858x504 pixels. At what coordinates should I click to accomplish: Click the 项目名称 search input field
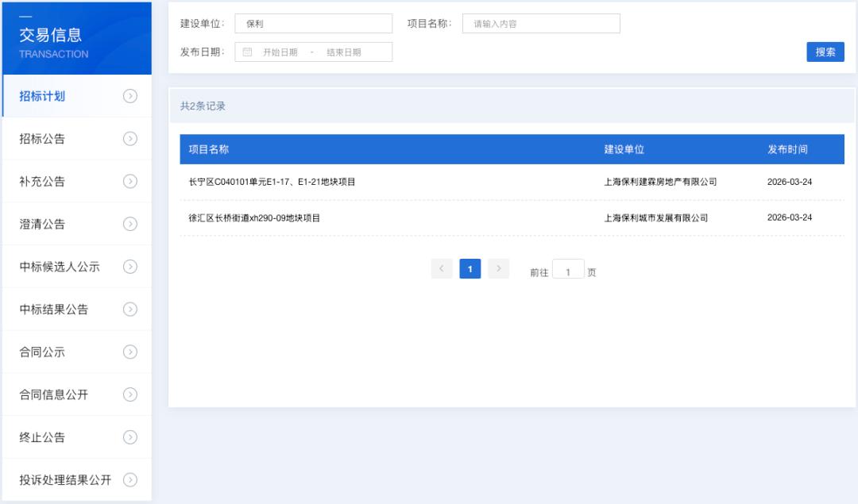(540, 24)
